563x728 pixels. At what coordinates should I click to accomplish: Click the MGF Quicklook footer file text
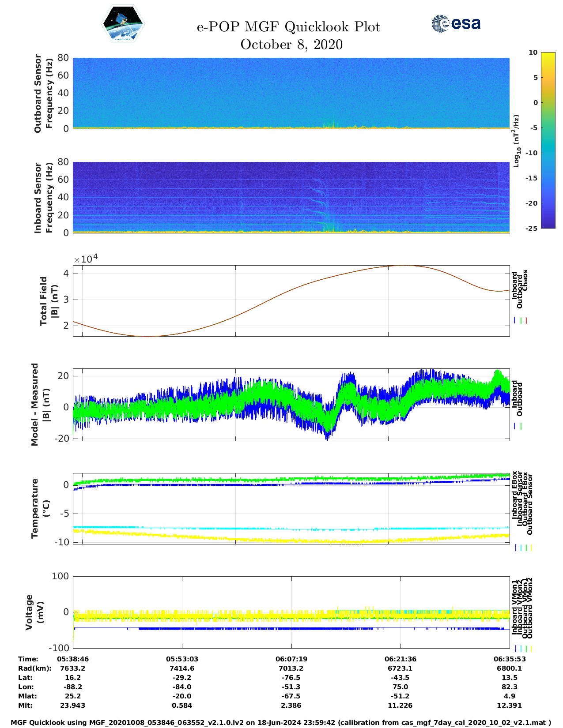[281, 722]
